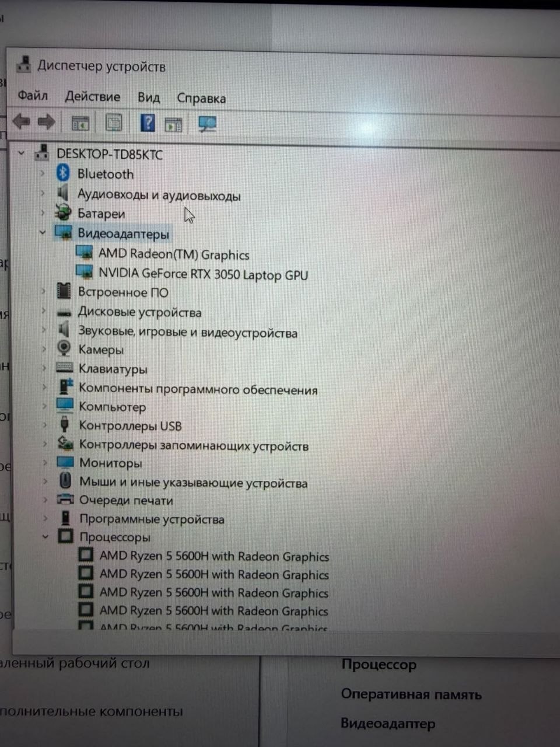Click the mouse icon next to Мыши
This screenshot has height=747, width=560.
tap(66, 481)
